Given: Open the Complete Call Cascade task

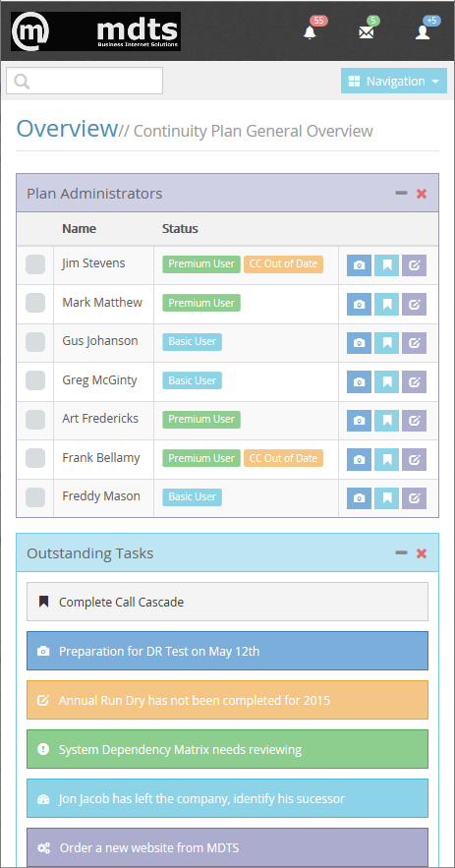Looking at the screenshot, I should [x=228, y=602].
